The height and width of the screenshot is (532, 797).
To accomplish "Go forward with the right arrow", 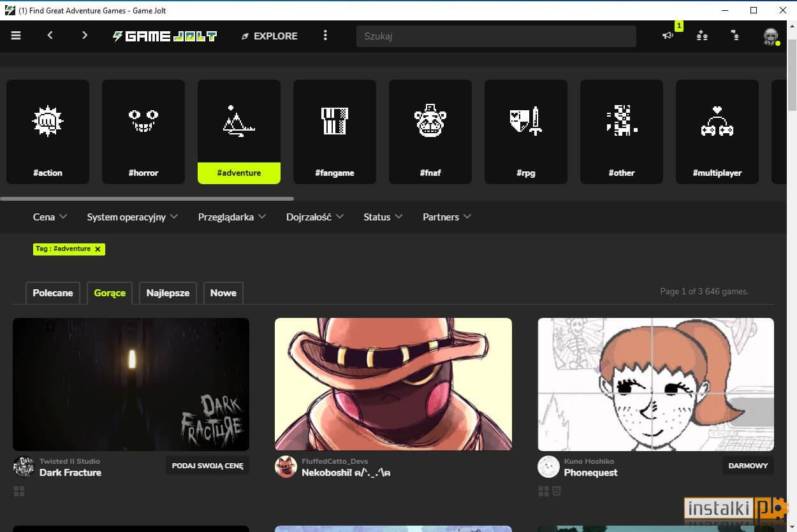I will tap(84, 36).
